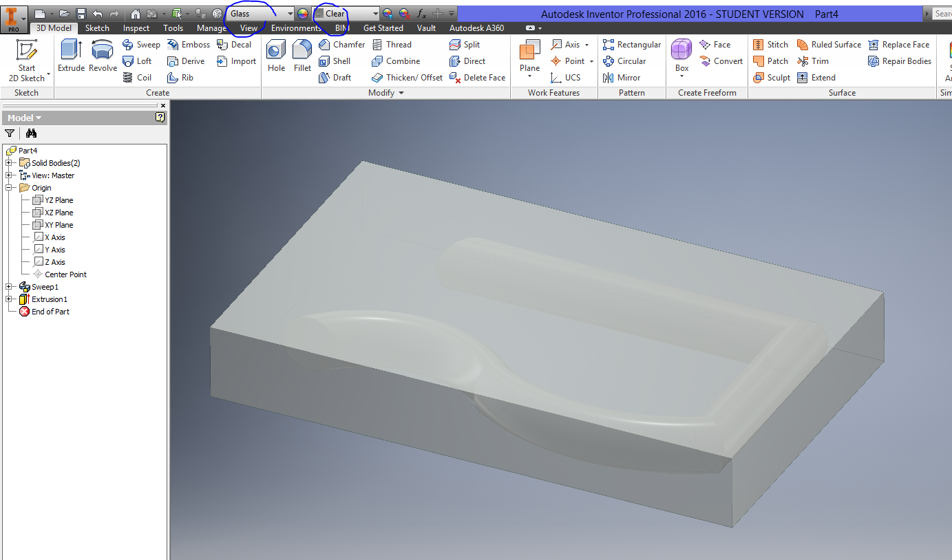Select the Rib tool

(180, 78)
